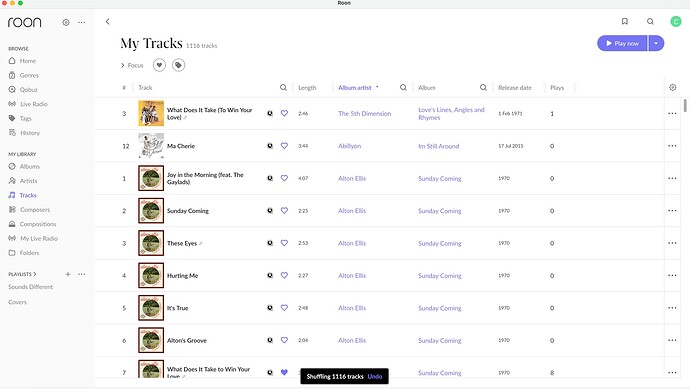Click the bookmark icon in top bar

click(624, 21)
